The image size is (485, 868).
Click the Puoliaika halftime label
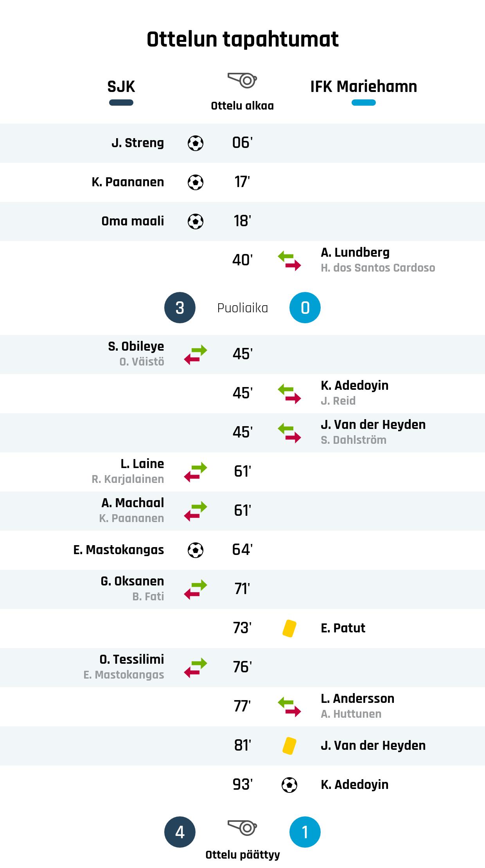click(242, 308)
